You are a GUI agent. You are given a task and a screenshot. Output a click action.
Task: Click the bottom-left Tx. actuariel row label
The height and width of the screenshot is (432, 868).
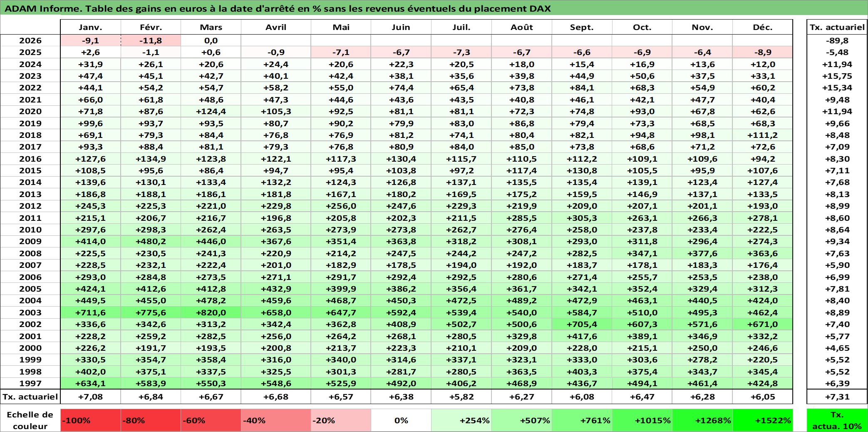pos(30,397)
